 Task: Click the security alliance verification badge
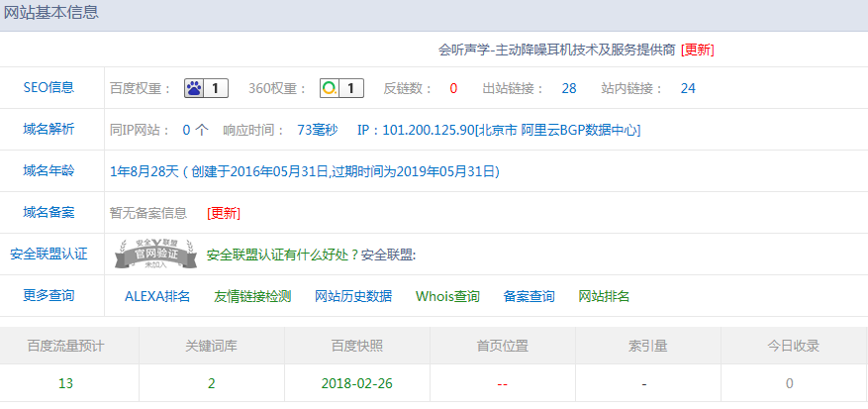pyautogui.click(x=155, y=255)
